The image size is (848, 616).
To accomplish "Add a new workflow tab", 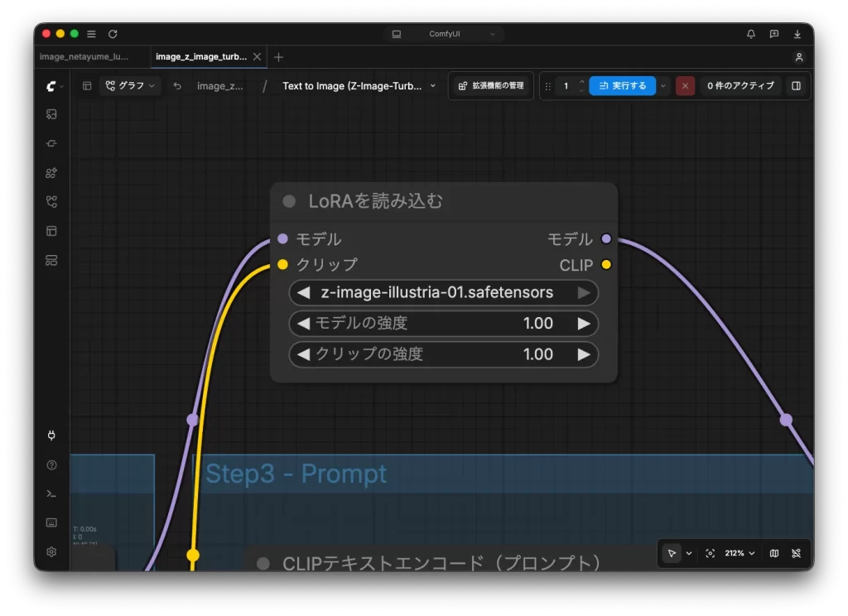I will (x=278, y=57).
